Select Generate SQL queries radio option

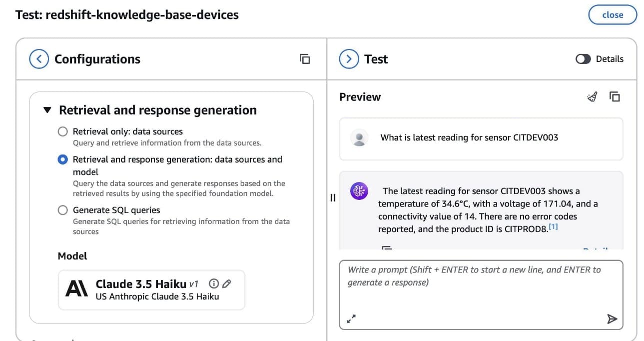click(x=63, y=210)
